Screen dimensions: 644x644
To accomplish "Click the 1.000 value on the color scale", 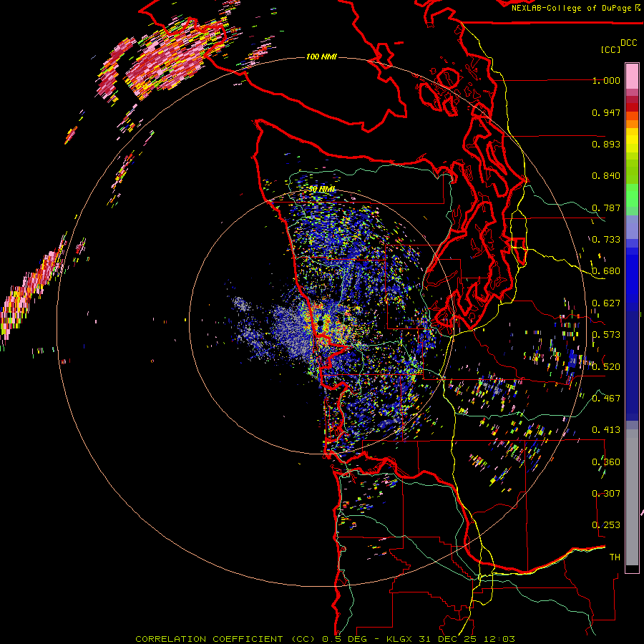I will click(606, 80).
